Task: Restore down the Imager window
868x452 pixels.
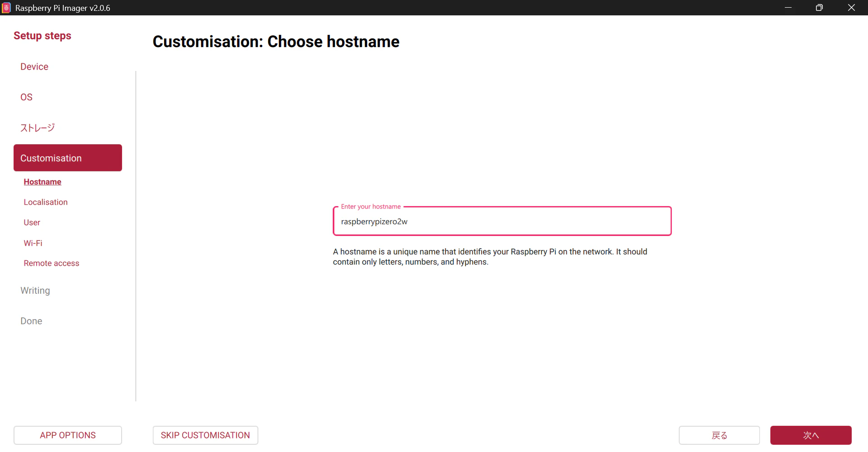Action: [819, 8]
